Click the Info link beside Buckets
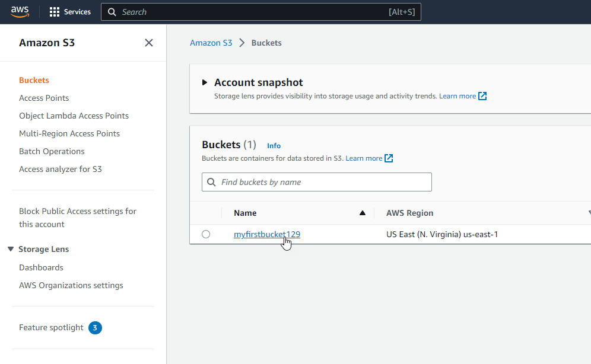The image size is (591, 364). pyautogui.click(x=274, y=146)
